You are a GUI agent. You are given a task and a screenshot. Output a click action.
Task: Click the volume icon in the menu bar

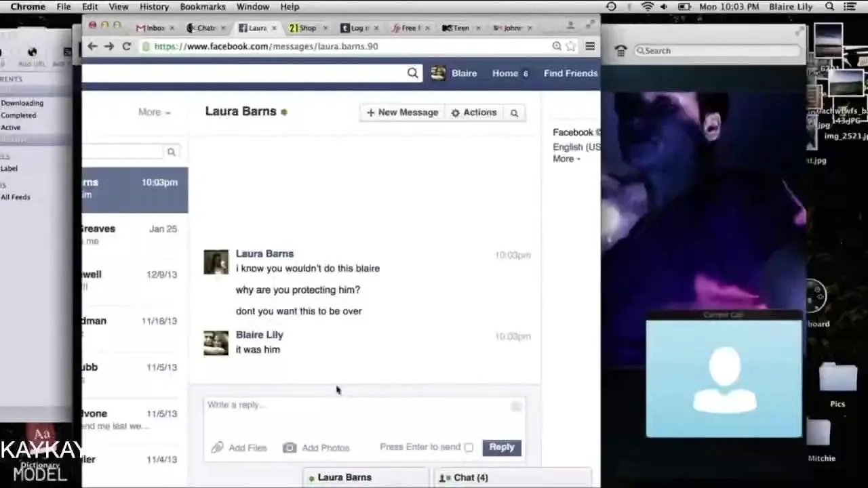click(664, 7)
